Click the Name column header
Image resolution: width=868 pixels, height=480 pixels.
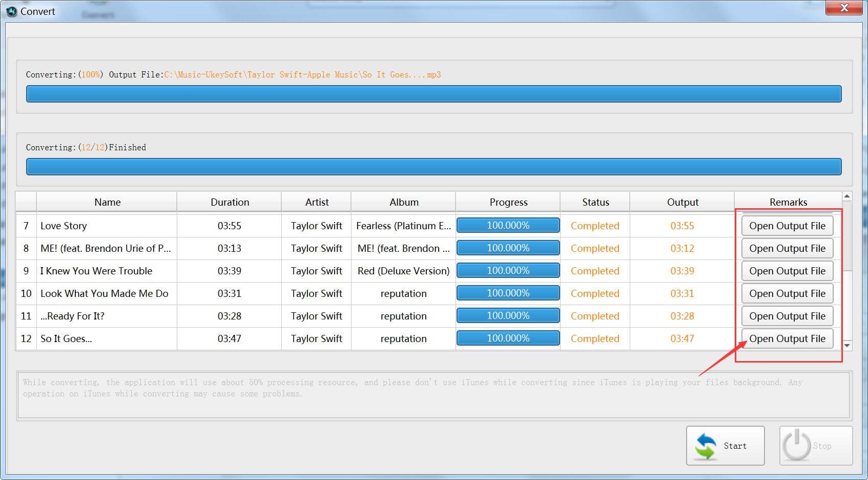(x=107, y=202)
